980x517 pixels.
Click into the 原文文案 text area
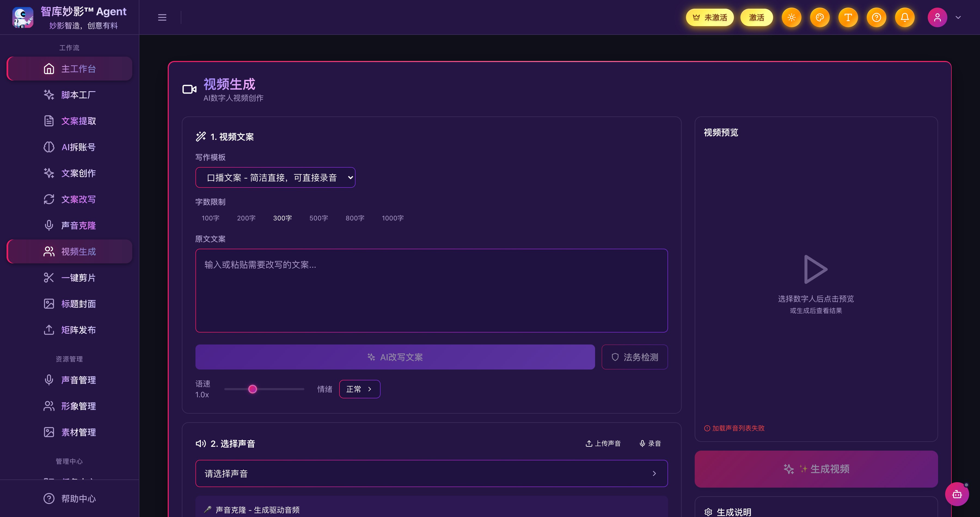pyautogui.click(x=431, y=290)
